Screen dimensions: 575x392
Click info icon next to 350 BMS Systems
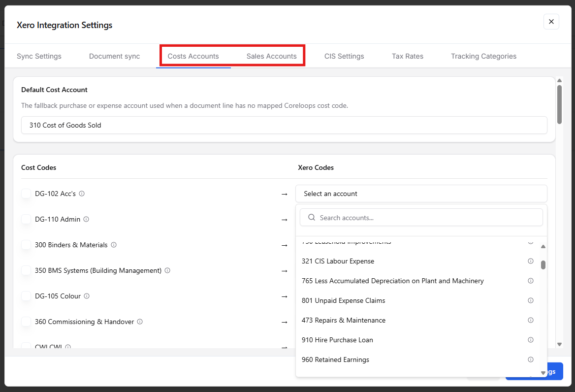tap(167, 271)
